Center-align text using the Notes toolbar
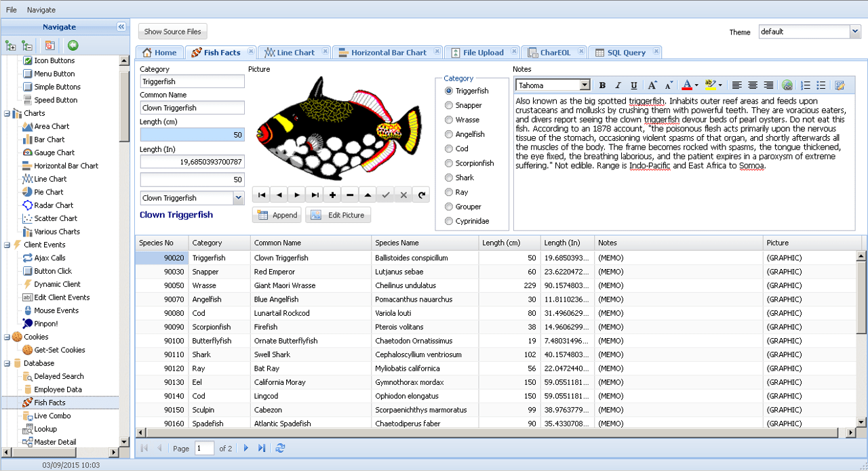 [752, 85]
